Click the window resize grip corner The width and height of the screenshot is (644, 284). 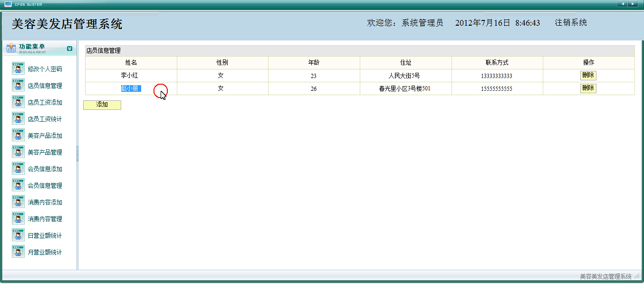(636, 276)
